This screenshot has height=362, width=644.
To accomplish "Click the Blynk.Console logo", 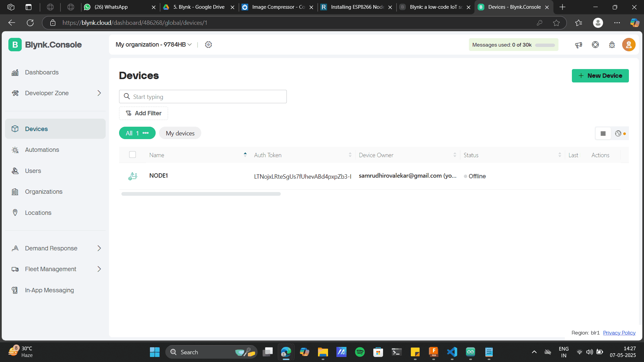I will 45,45.
